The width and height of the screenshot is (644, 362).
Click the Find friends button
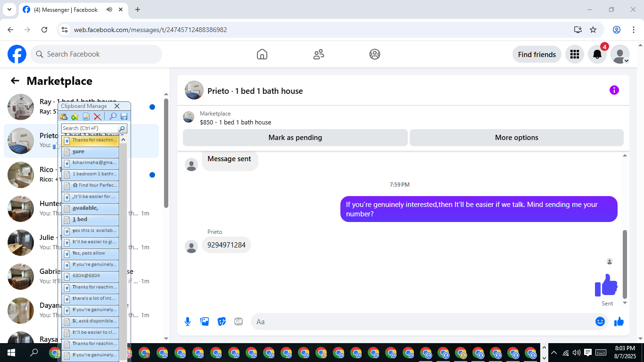coord(537,54)
